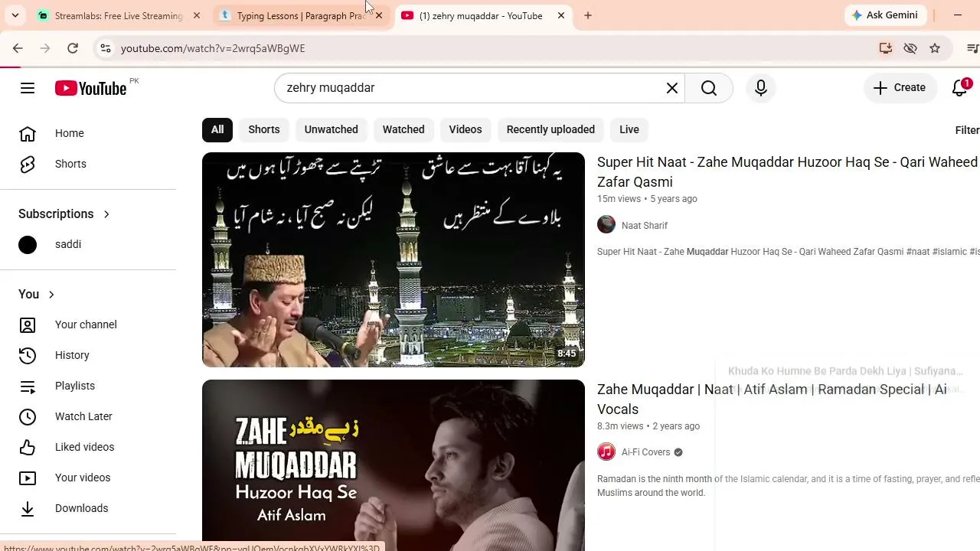Screen dimensions: 980x551
Task: Select the All filter chip
Action: tap(217, 129)
